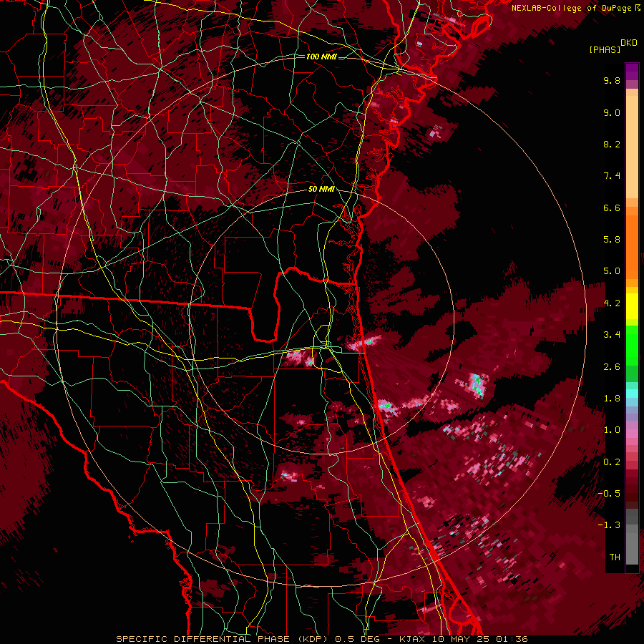The image size is (644, 644).
Task: Click the 4.2 scale label
Action: coord(612,303)
